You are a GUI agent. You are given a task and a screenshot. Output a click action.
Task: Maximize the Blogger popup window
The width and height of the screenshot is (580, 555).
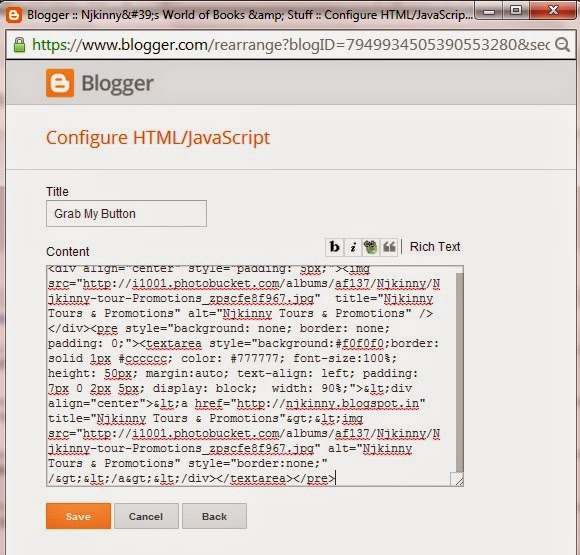516,10
